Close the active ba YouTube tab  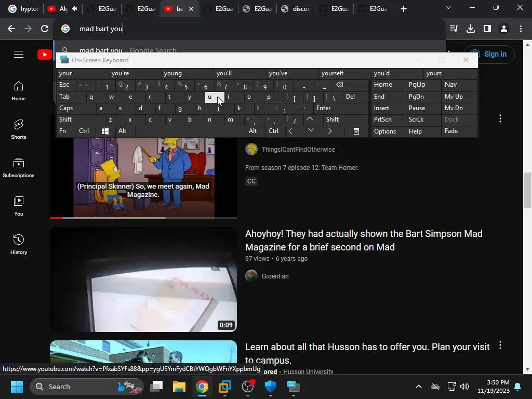pyautogui.click(x=191, y=9)
